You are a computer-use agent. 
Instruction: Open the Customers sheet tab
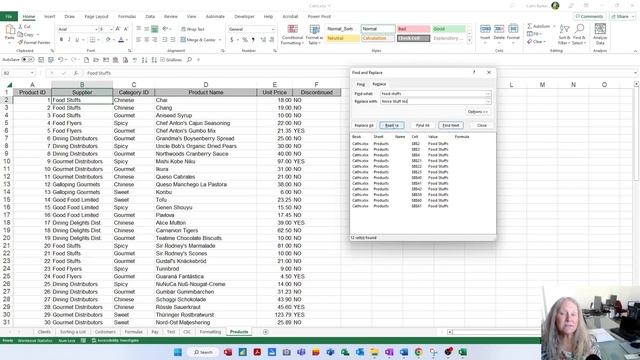(105, 332)
